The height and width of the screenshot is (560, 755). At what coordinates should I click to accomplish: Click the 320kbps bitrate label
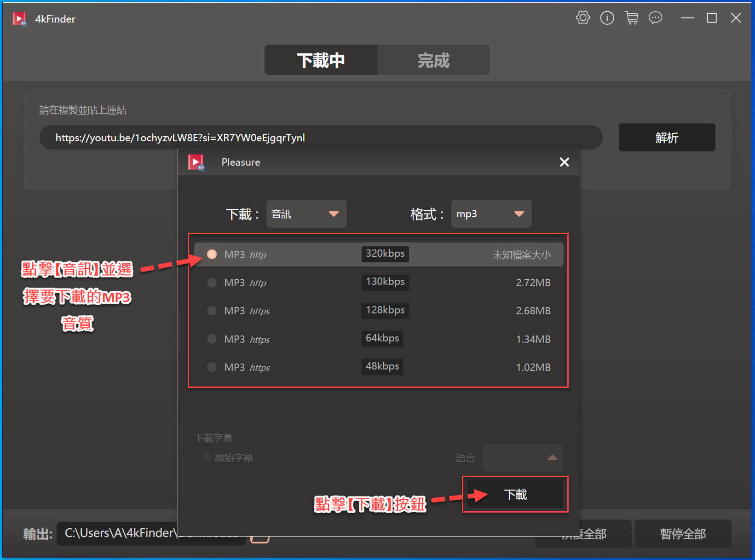(385, 254)
